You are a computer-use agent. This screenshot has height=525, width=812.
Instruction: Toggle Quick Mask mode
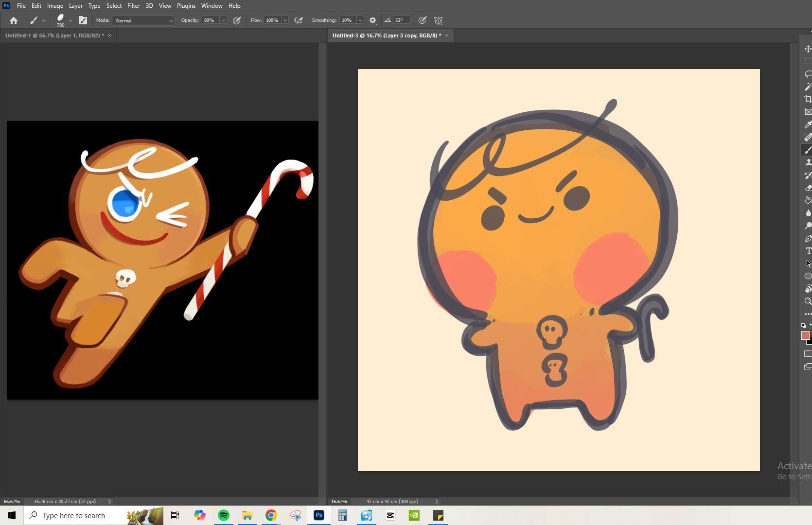(x=808, y=354)
